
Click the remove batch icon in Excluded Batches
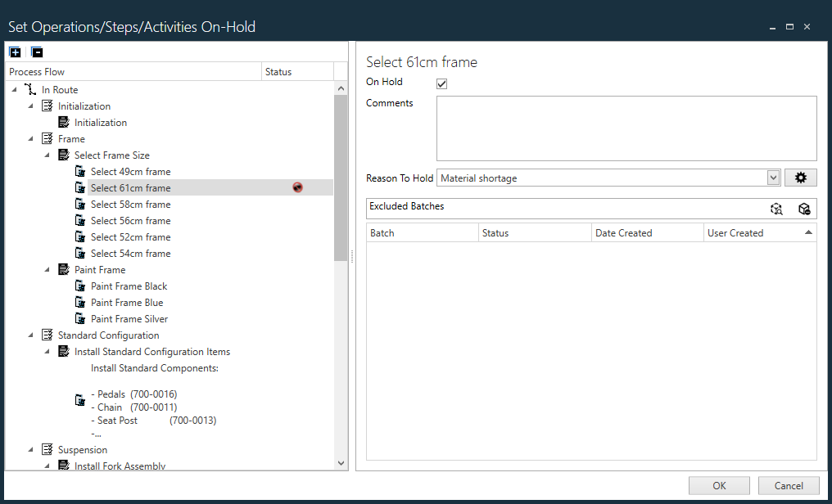point(804,209)
